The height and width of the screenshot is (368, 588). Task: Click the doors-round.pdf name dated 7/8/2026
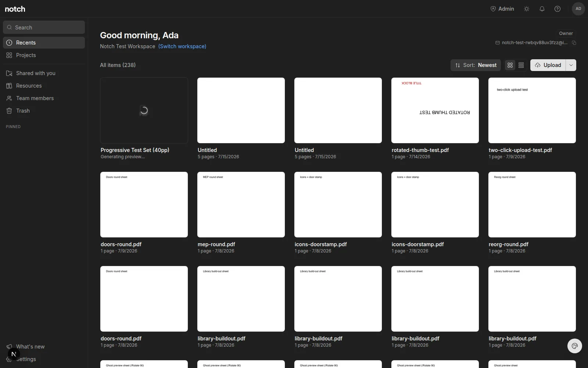click(121, 339)
